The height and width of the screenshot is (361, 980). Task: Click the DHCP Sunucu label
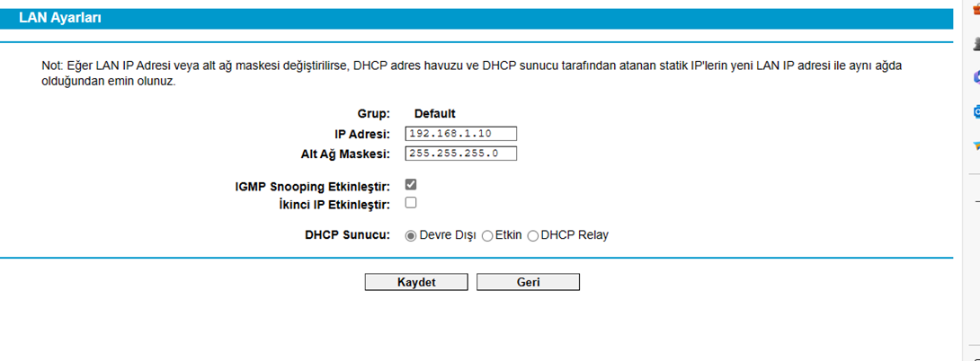(x=348, y=235)
